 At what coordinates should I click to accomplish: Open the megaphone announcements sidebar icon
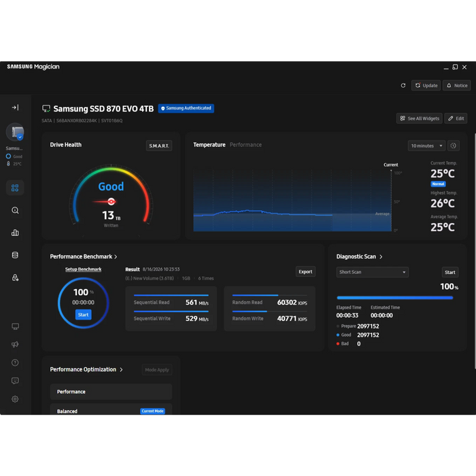15,345
